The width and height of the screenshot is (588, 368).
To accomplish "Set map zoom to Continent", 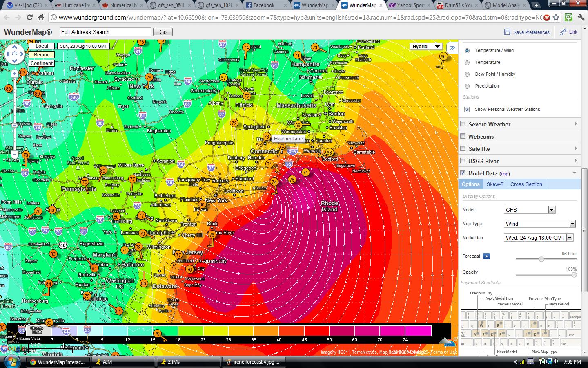I will coord(42,63).
